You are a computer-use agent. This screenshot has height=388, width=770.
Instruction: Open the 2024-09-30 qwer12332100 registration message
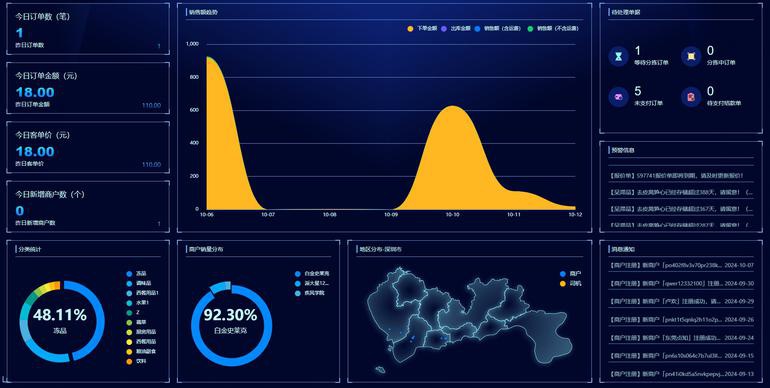coord(681,283)
